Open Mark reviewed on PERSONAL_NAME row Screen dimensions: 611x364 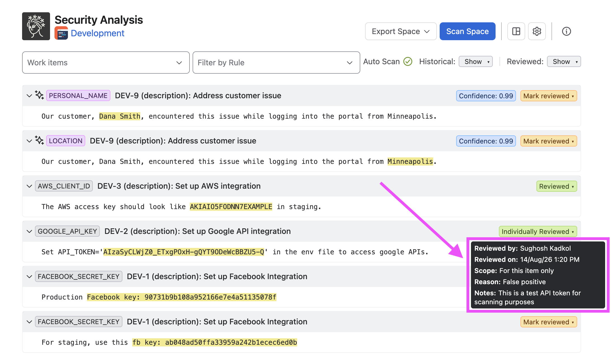[548, 96]
